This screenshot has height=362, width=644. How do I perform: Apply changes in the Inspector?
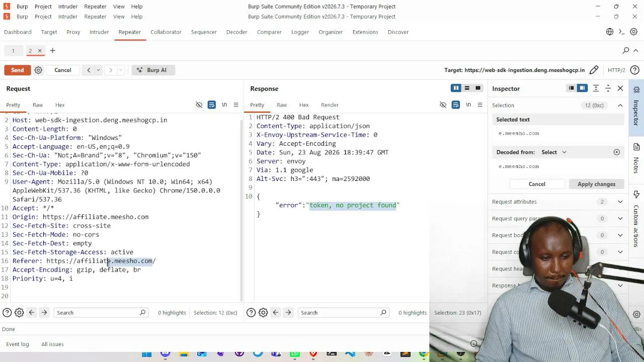coord(597,184)
